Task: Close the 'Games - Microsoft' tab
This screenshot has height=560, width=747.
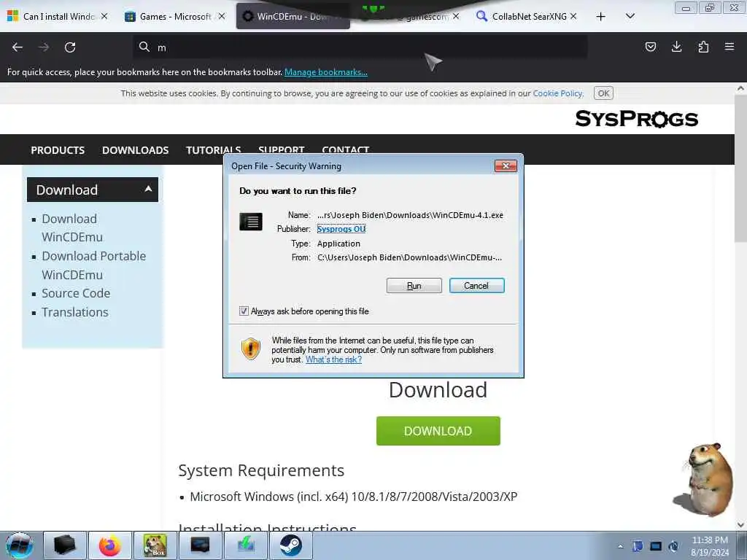Action: click(222, 16)
